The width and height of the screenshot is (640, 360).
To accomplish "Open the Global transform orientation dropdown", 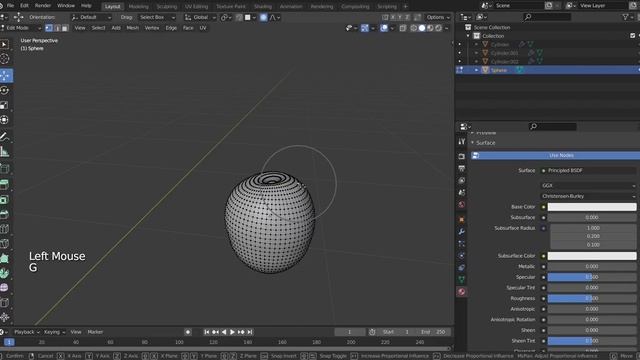I will click(x=200, y=18).
